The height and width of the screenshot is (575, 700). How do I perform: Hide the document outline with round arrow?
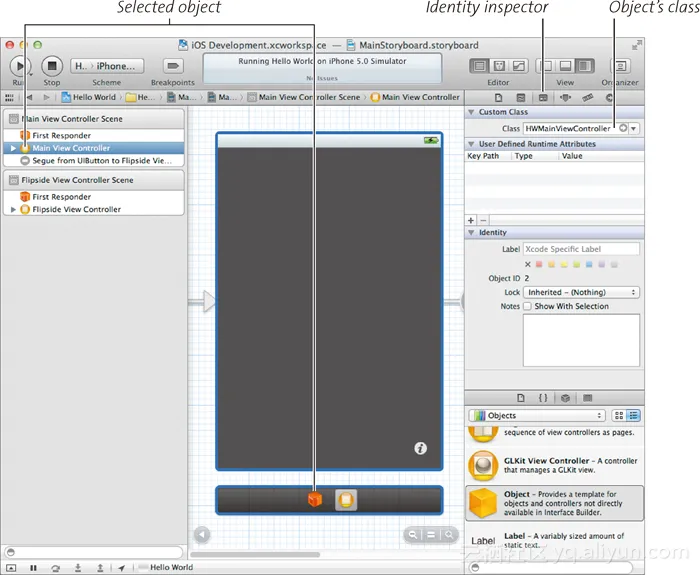coord(202,534)
